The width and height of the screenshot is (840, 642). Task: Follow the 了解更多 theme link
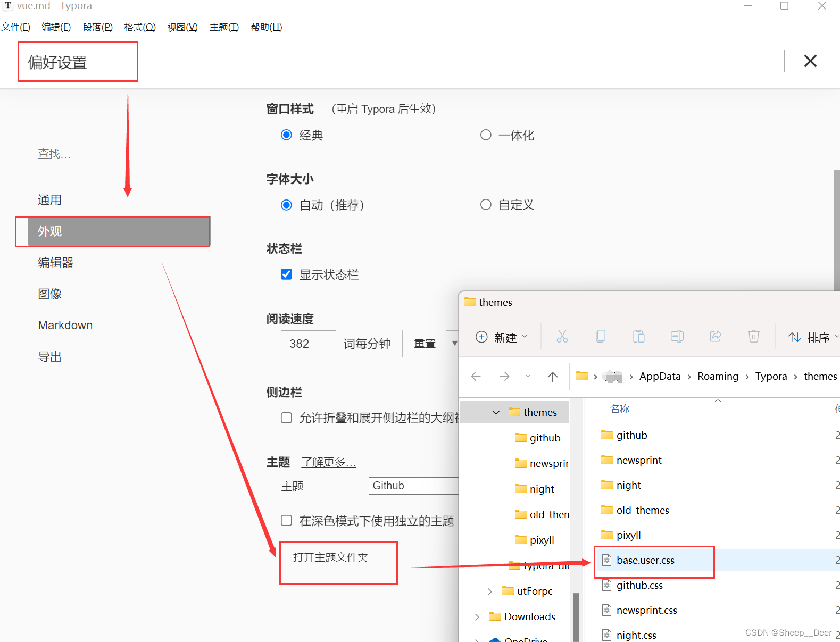click(x=329, y=462)
